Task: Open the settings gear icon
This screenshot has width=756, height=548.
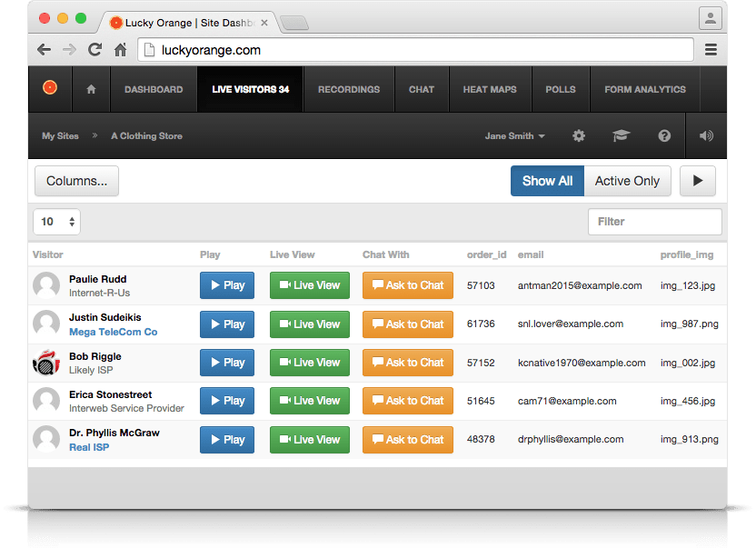Action: (x=579, y=136)
